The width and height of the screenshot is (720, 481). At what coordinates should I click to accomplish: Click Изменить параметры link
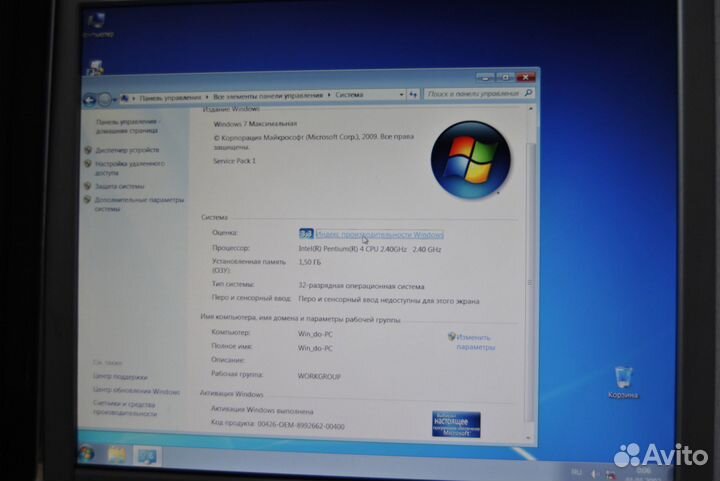pos(475,342)
